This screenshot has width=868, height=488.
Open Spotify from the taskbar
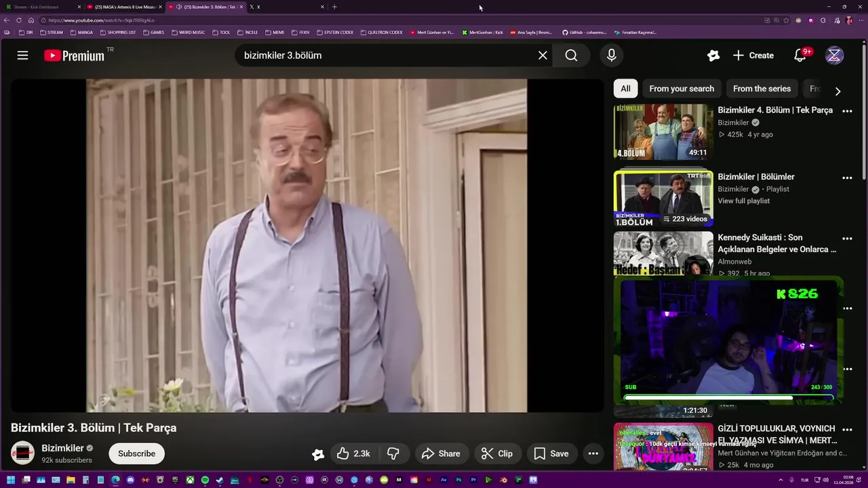coord(205,480)
